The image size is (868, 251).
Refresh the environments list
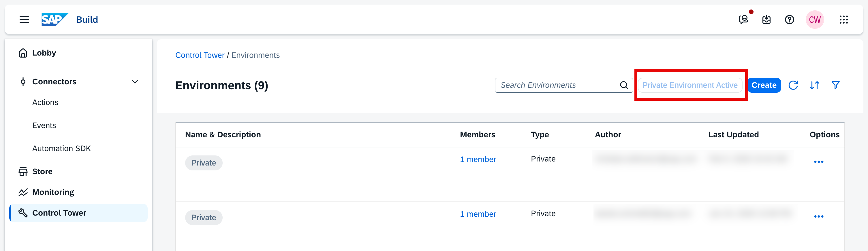(793, 85)
